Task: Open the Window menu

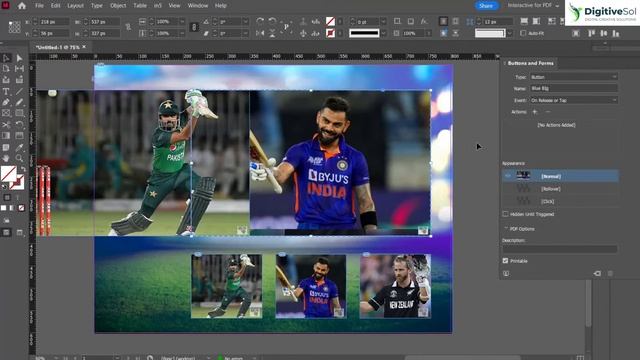Action: [198, 6]
